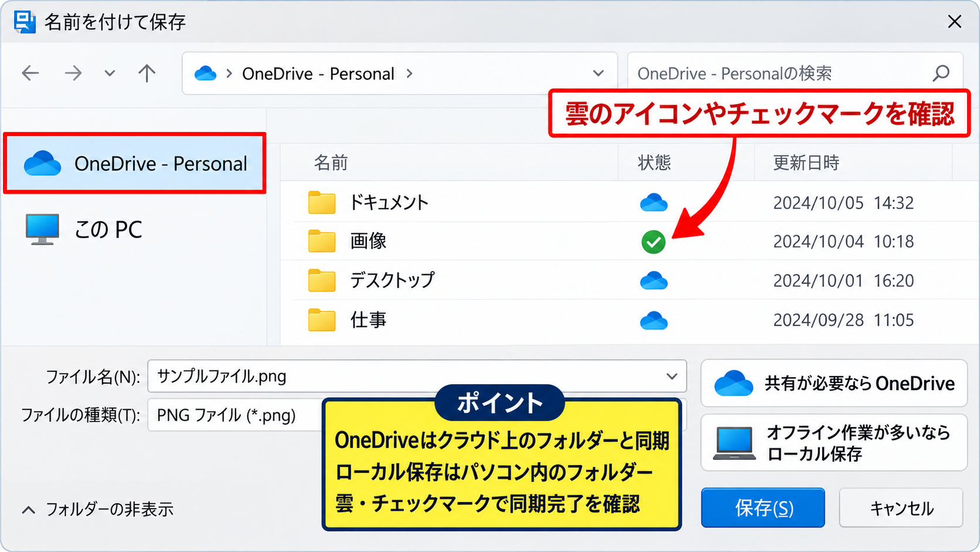
Task: Select the デスクトップ folder
Action: (372, 280)
